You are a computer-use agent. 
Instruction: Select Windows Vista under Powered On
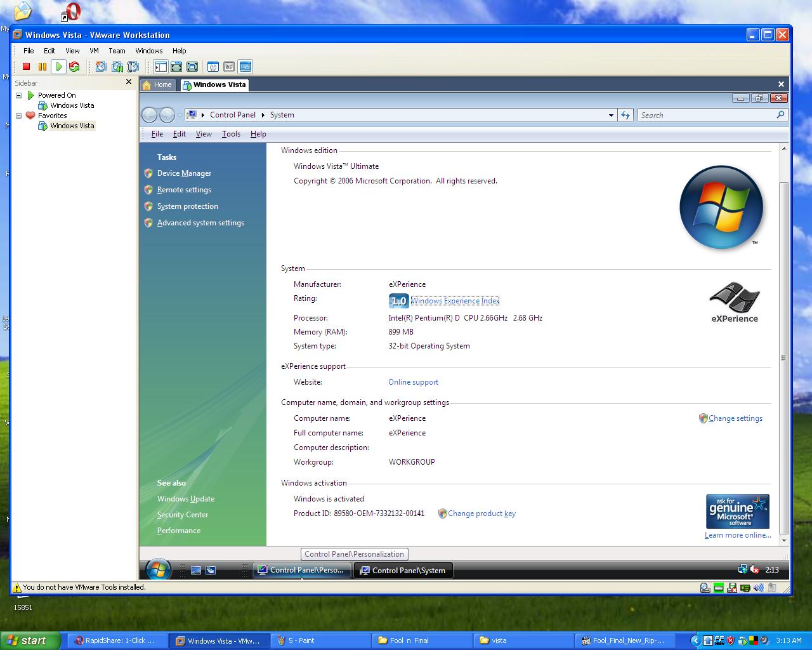pyautogui.click(x=72, y=105)
